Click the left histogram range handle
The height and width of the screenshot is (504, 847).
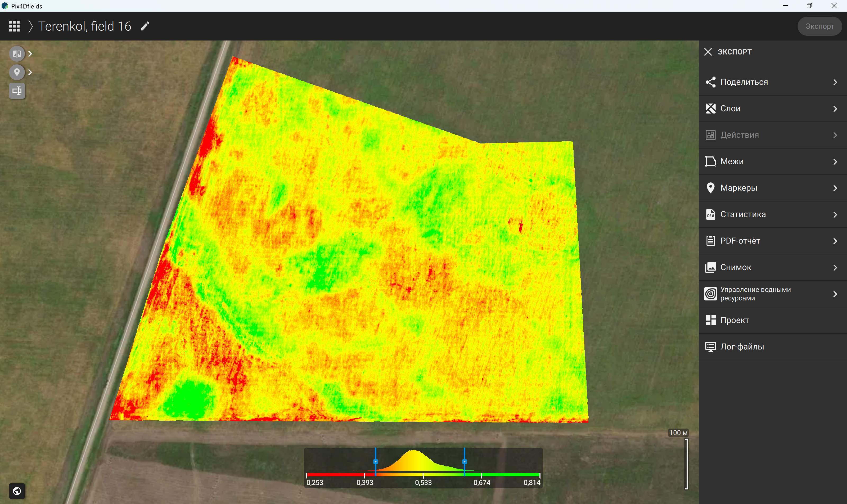(x=376, y=462)
